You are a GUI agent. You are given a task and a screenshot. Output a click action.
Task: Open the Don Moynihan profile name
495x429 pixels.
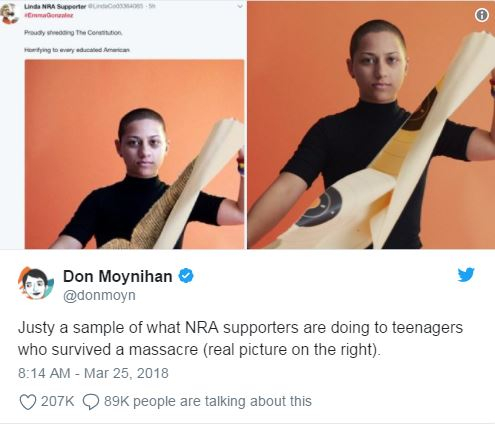tap(118, 276)
